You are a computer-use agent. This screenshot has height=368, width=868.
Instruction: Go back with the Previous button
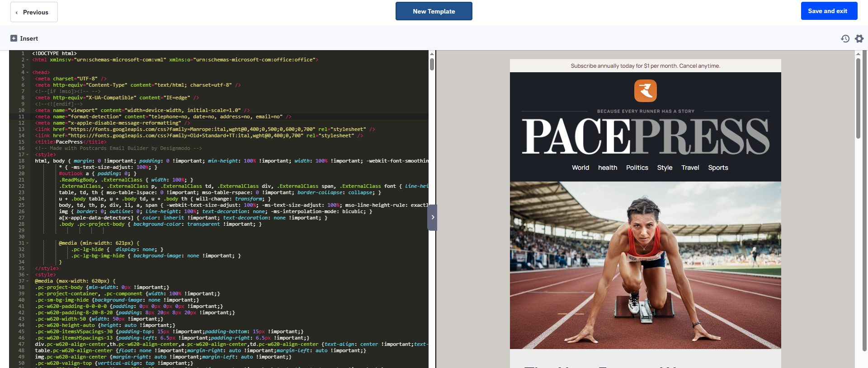34,12
